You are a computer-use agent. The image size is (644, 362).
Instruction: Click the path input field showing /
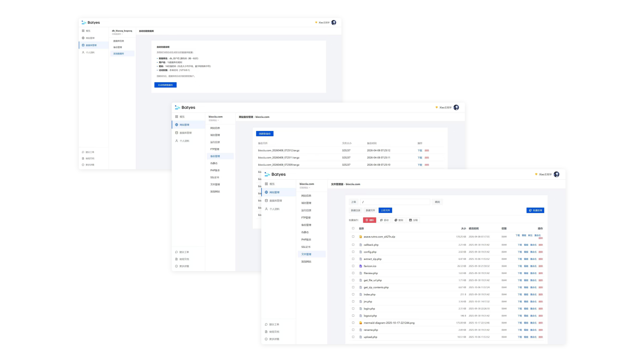pyautogui.click(x=395, y=202)
